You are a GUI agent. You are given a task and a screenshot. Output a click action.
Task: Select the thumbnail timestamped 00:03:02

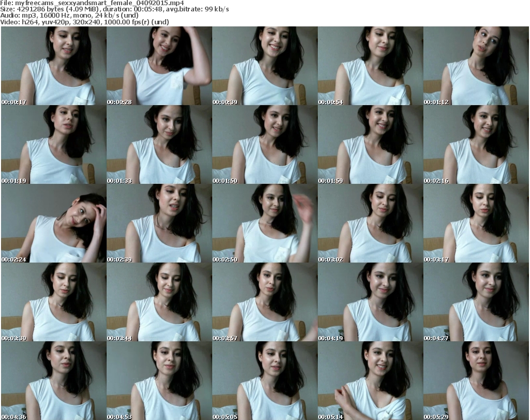coord(371,223)
